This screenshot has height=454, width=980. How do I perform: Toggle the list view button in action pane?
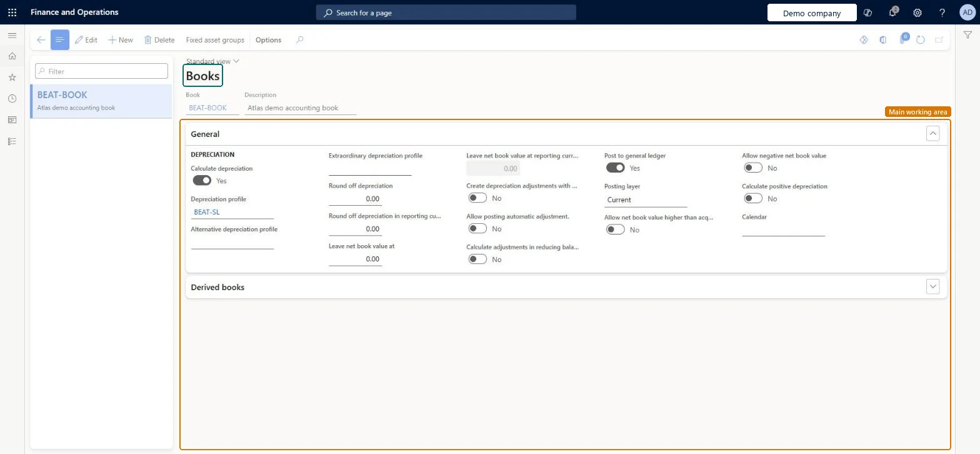point(60,40)
